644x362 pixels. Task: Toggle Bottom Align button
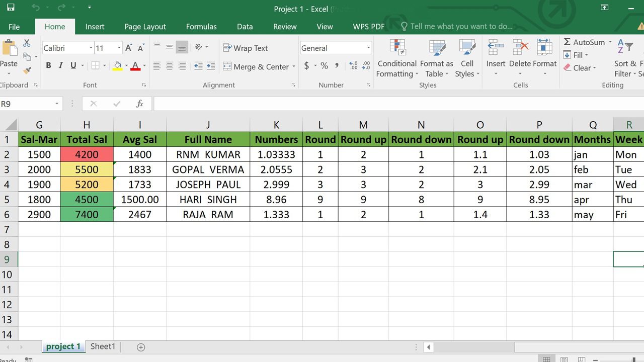pos(182,47)
